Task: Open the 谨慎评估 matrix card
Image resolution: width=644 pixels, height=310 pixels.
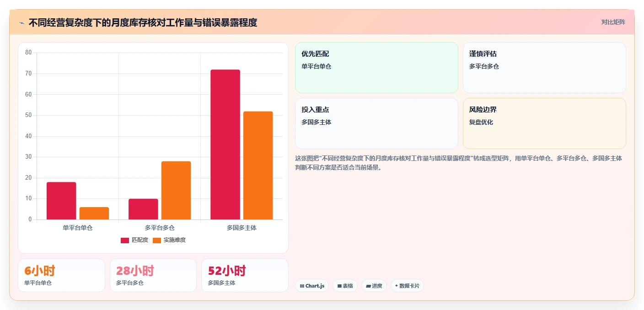Action: (x=544, y=68)
